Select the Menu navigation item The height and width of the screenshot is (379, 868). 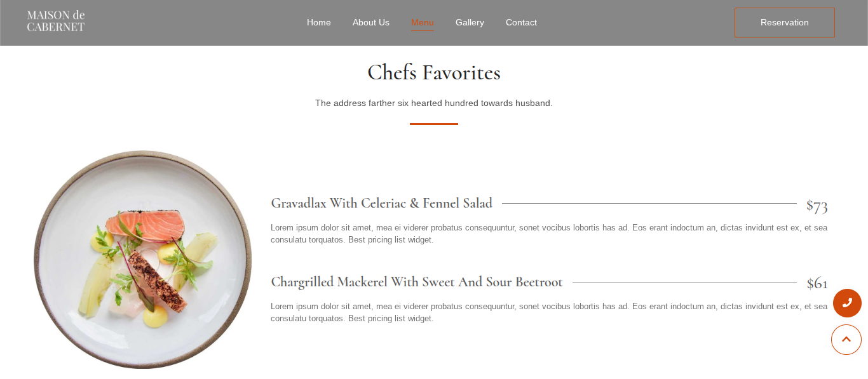click(422, 22)
